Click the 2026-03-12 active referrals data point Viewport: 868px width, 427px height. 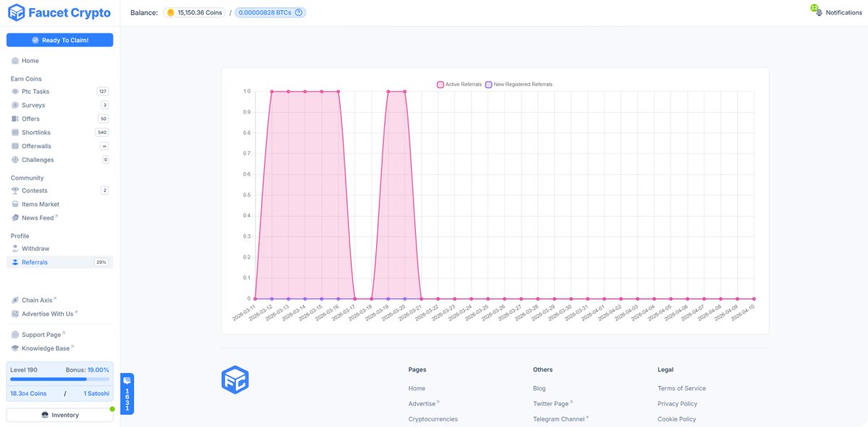271,91
